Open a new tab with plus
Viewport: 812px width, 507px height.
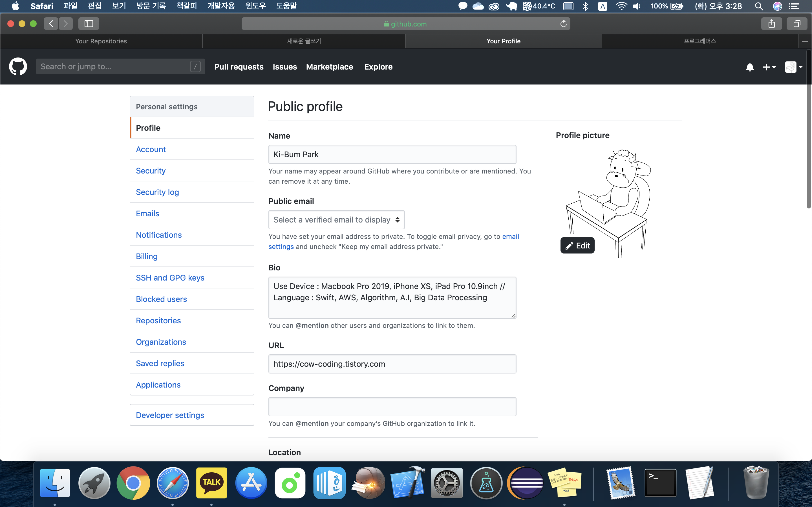[x=805, y=41]
